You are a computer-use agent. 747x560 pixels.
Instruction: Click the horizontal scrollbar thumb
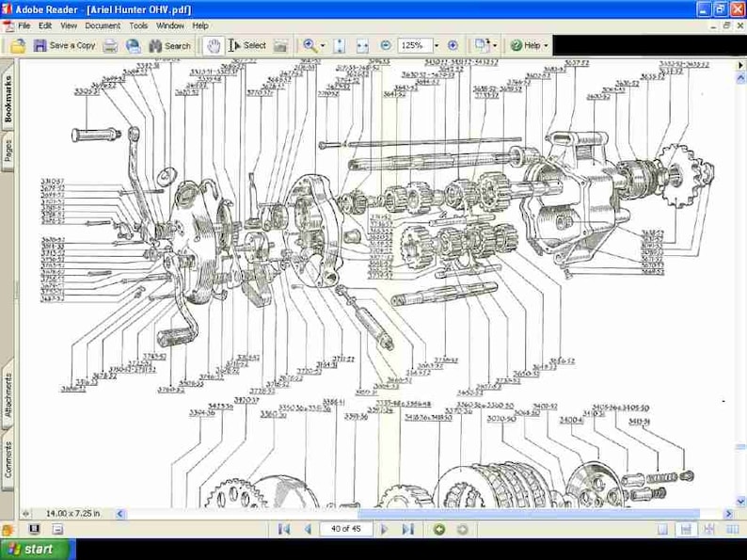(529, 514)
